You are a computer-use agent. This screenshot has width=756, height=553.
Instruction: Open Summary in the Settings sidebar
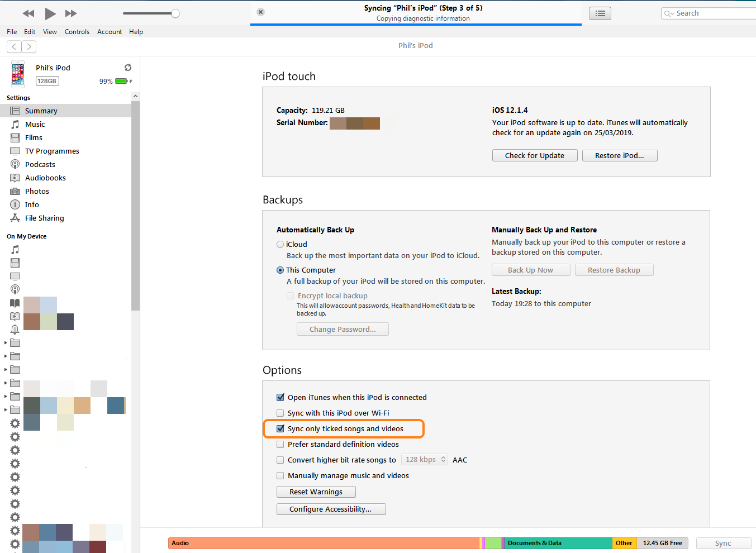click(66, 111)
